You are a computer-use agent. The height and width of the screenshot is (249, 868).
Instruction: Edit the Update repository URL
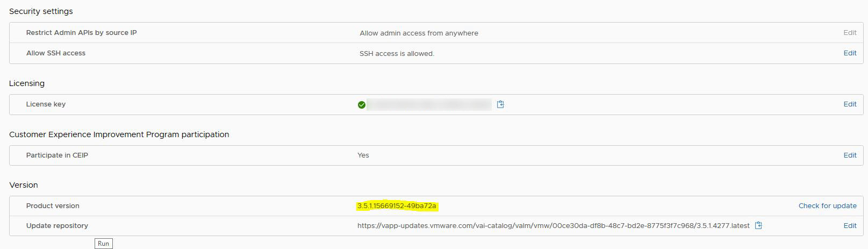coord(850,226)
